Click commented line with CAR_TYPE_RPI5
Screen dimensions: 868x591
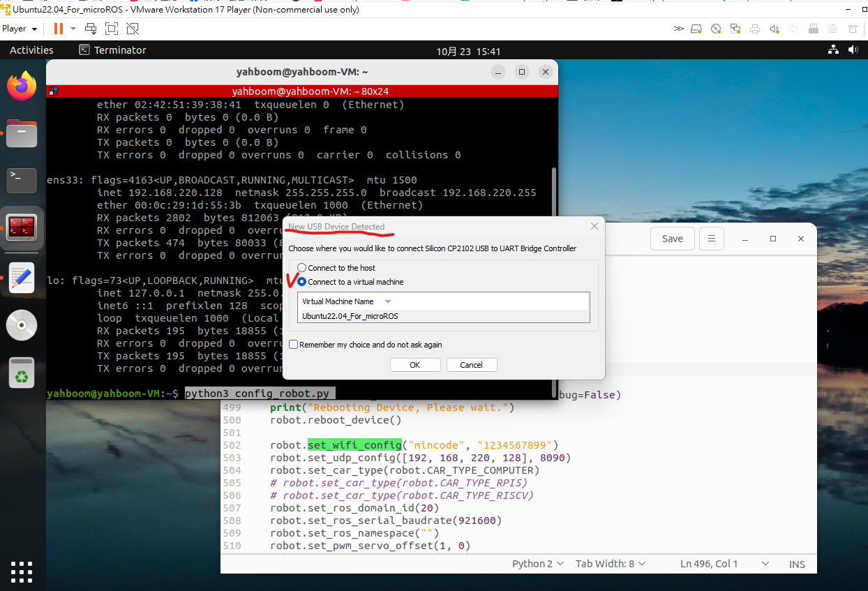click(x=398, y=483)
